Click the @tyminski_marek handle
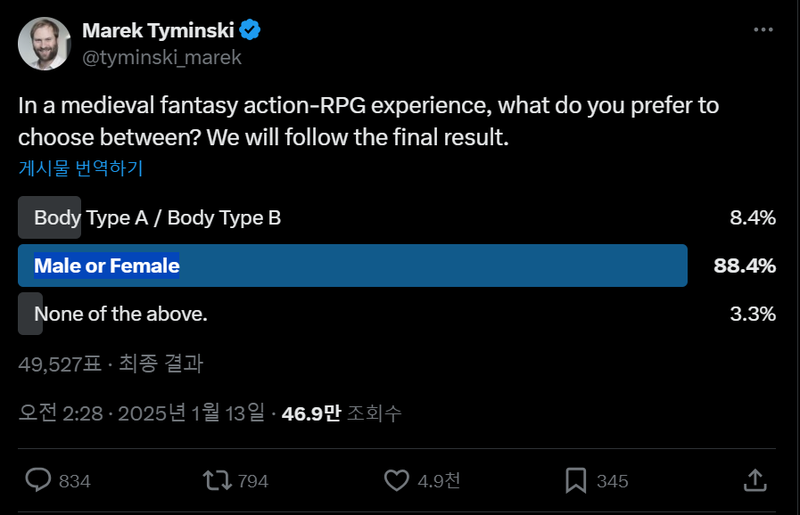 click(162, 58)
